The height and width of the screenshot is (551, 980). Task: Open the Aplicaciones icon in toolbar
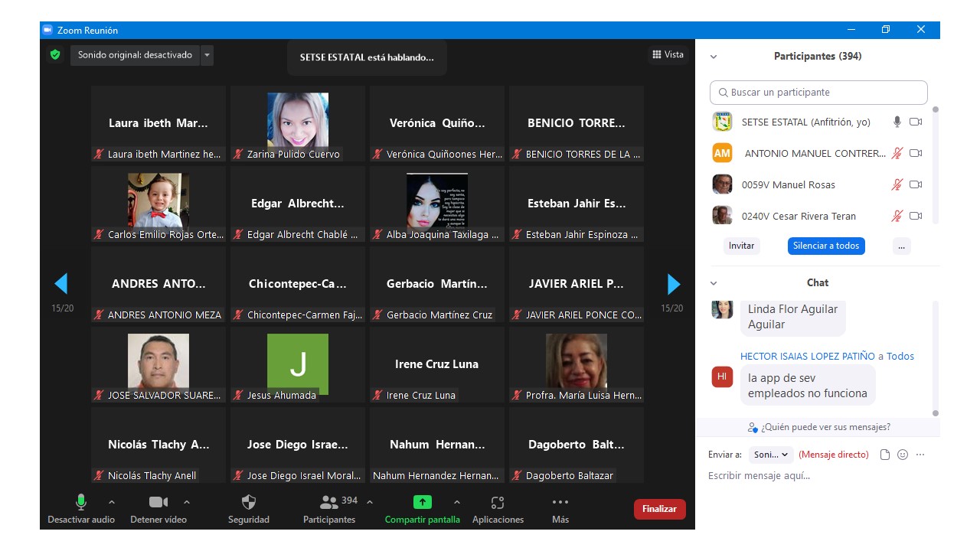coord(498,503)
